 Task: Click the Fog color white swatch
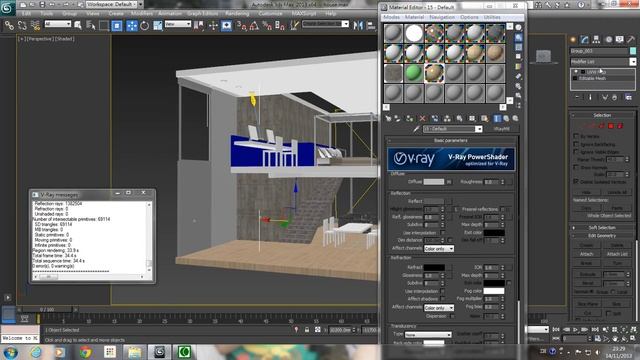(x=494, y=291)
